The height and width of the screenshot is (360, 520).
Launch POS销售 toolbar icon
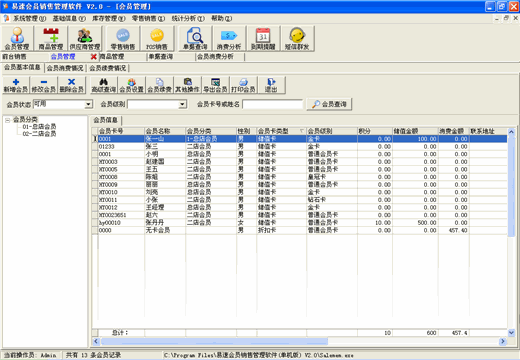(157, 39)
